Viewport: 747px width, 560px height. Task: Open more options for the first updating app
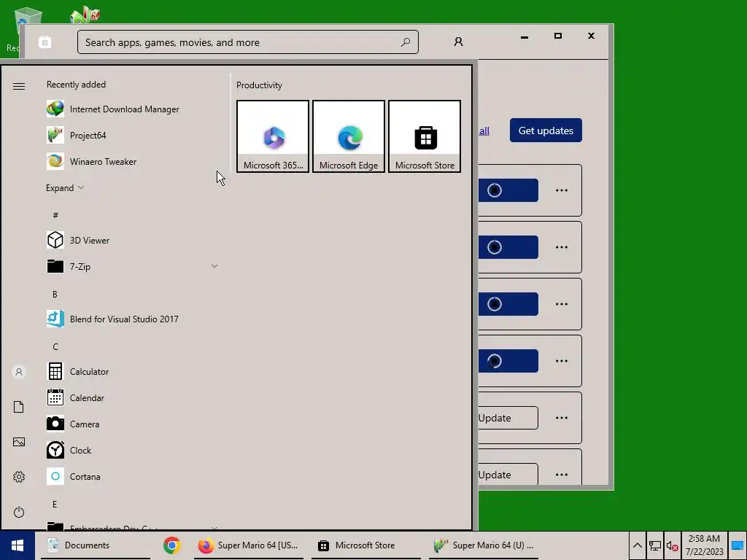coord(562,190)
